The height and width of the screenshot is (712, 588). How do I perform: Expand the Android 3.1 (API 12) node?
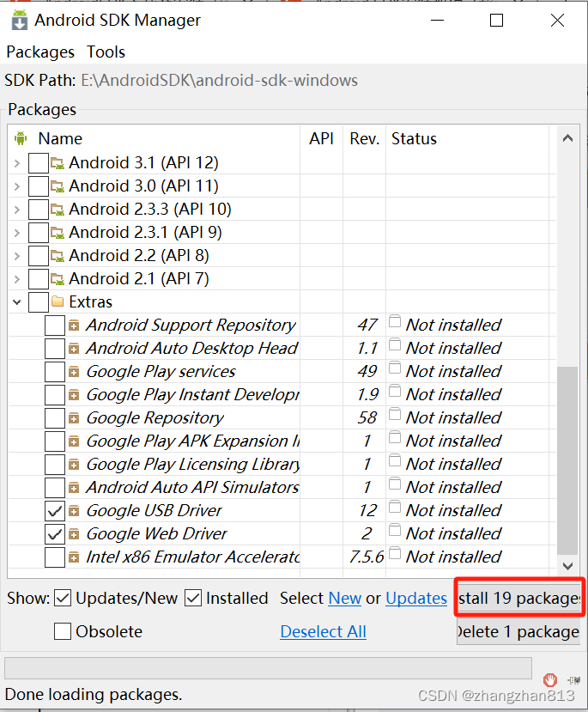click(17, 163)
